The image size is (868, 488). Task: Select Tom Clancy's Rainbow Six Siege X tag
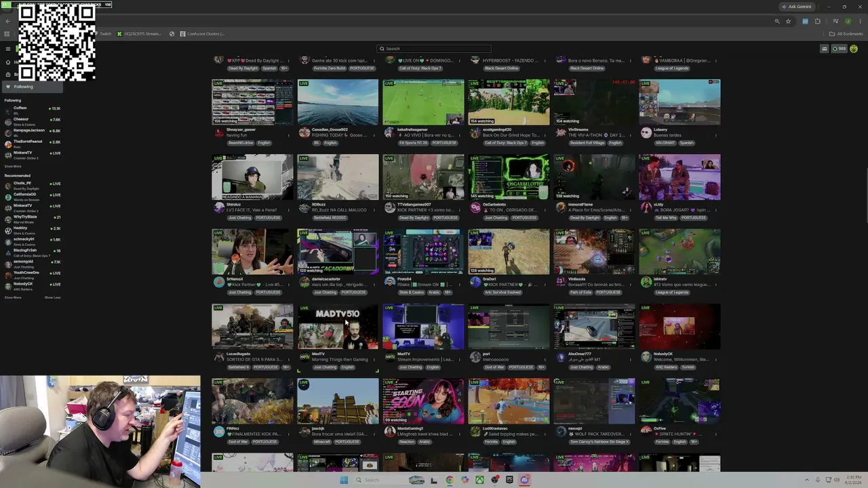[x=599, y=442]
